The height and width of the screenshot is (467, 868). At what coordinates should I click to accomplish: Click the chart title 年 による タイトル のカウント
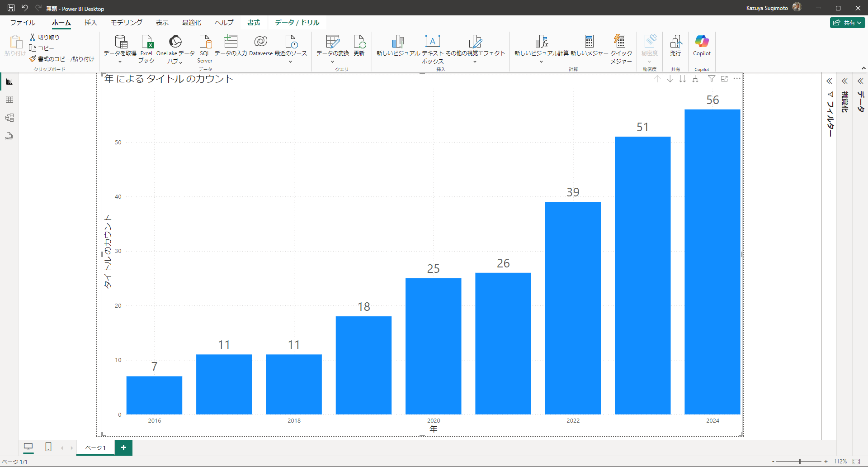click(169, 79)
